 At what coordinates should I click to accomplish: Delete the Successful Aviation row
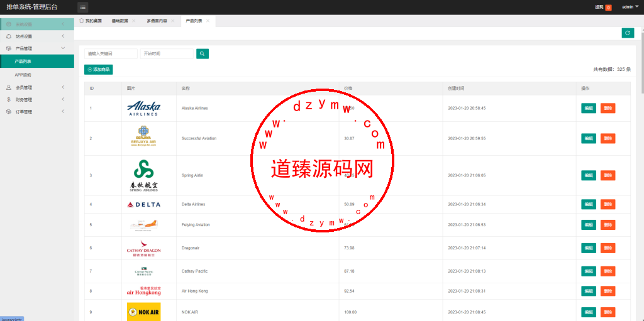608,139
